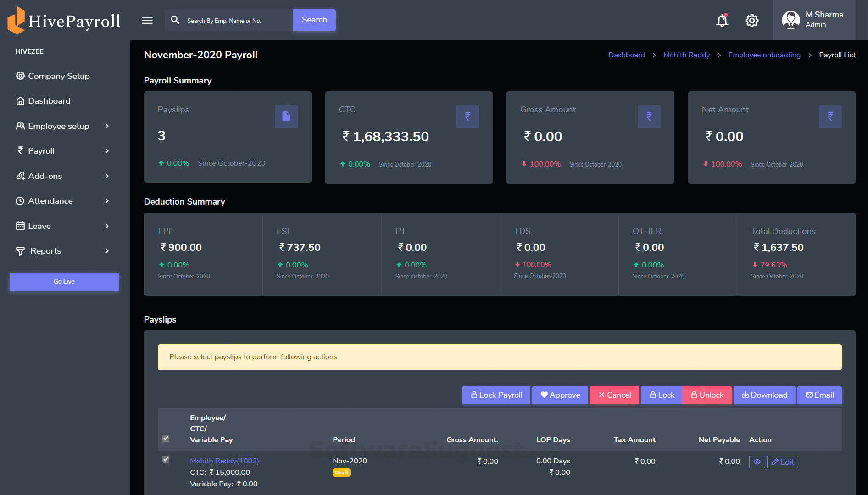Open application settings via gear icon
This screenshot has height=495, width=868.
(x=751, y=21)
